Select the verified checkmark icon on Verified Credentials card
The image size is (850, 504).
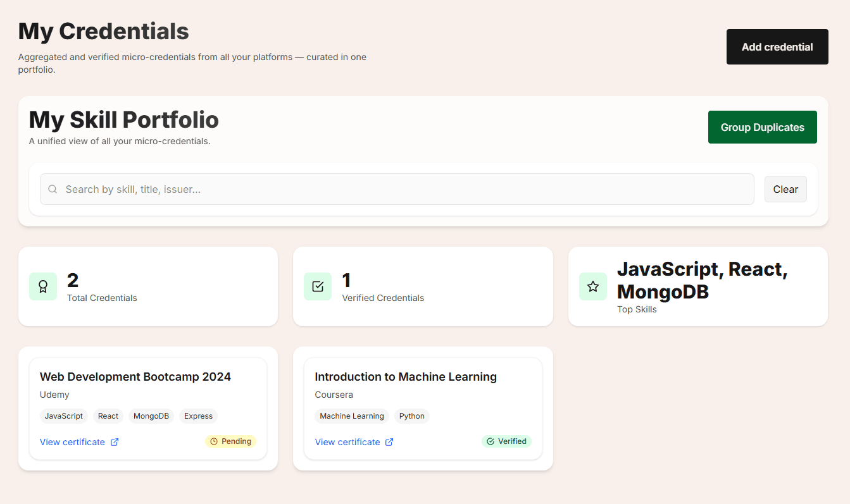[317, 286]
